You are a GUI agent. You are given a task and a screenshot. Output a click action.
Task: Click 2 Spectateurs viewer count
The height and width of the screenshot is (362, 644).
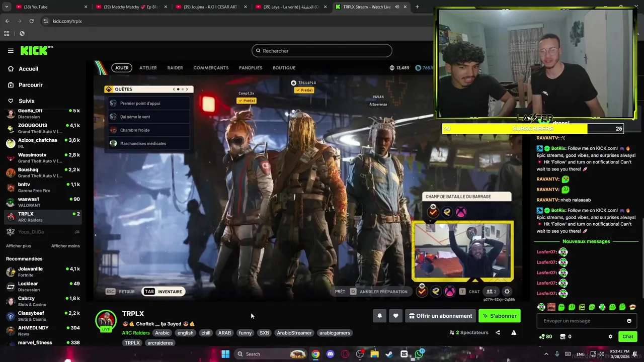coord(469,333)
